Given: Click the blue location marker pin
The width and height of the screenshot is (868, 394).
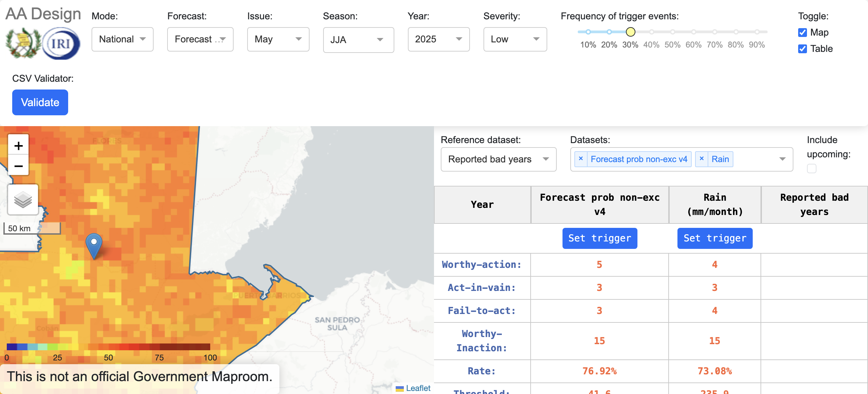Looking at the screenshot, I should (94, 245).
